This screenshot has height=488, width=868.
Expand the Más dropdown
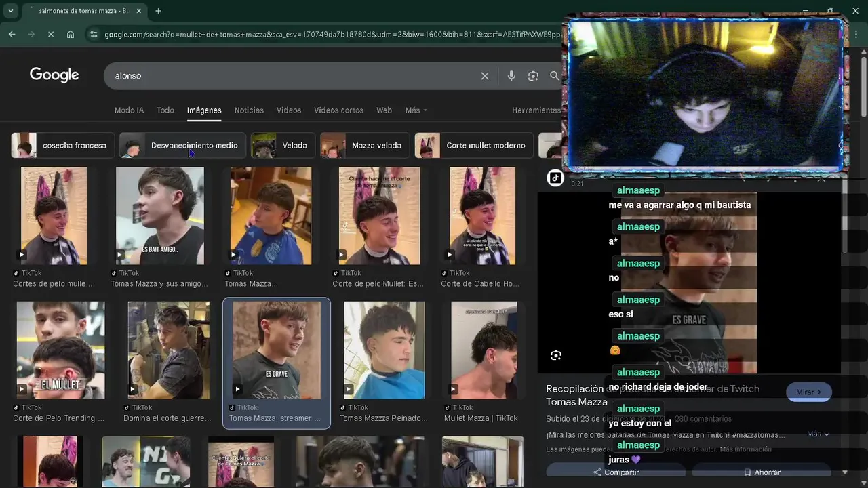point(416,110)
